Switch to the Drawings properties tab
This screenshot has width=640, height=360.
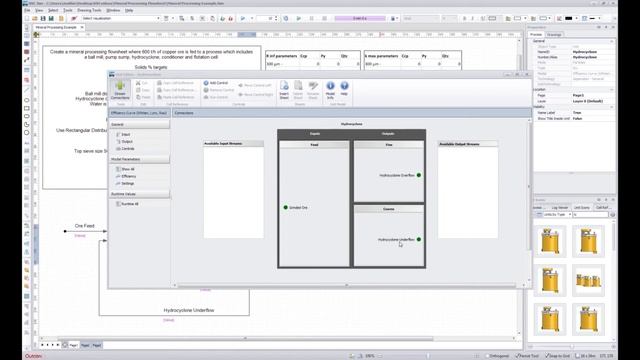pyautogui.click(x=554, y=35)
